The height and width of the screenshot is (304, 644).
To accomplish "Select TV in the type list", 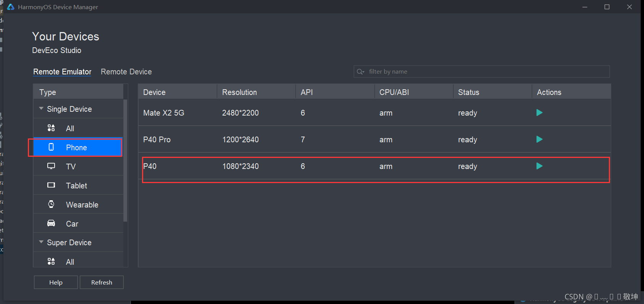I will (78, 166).
